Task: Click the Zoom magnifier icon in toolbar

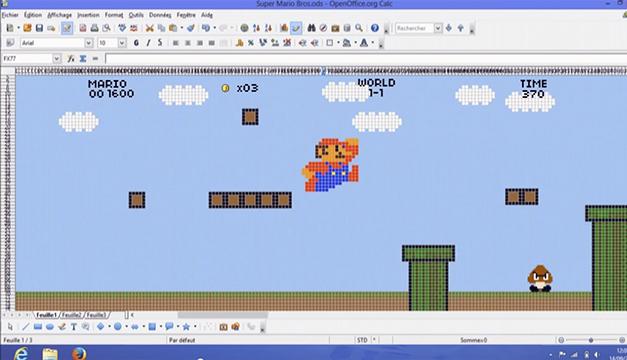Action: point(359,28)
